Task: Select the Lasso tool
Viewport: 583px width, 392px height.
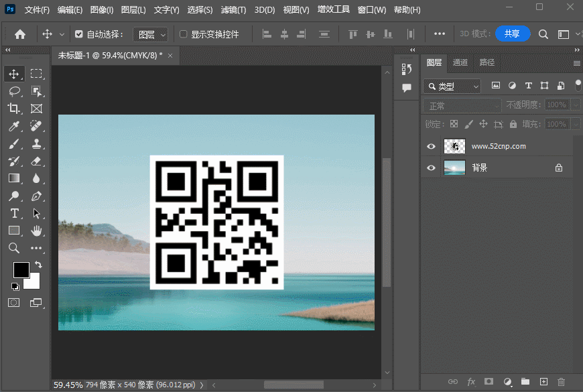Action: 14,91
